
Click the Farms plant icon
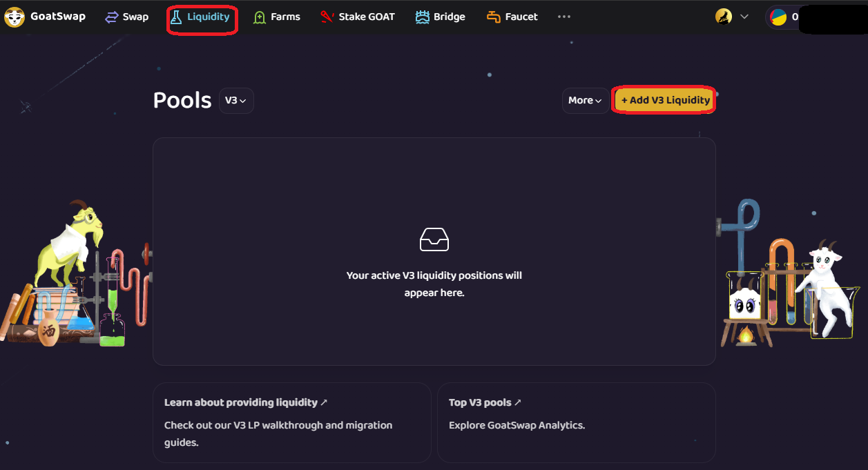click(x=260, y=17)
